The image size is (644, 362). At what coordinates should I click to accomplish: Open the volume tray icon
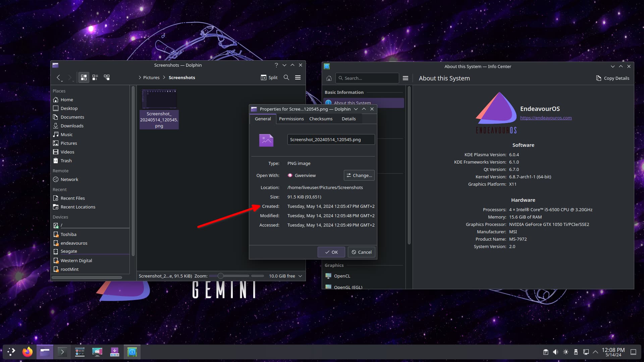(x=556, y=352)
